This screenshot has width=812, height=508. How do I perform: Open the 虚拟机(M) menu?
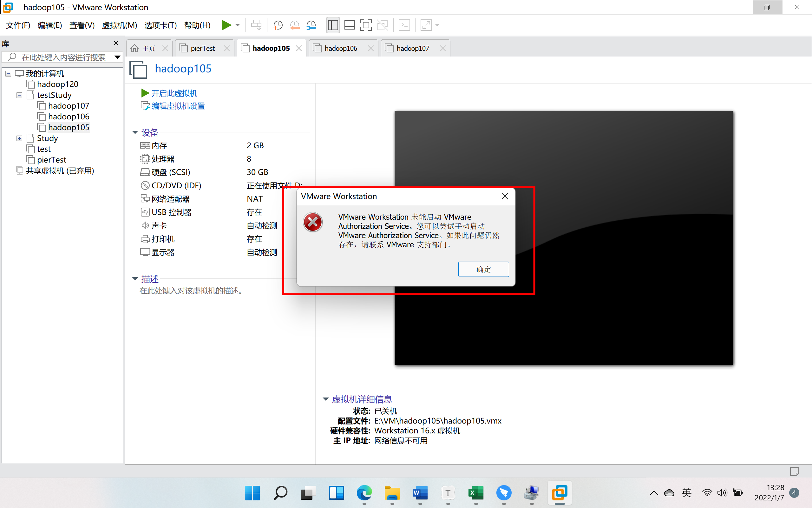120,25
